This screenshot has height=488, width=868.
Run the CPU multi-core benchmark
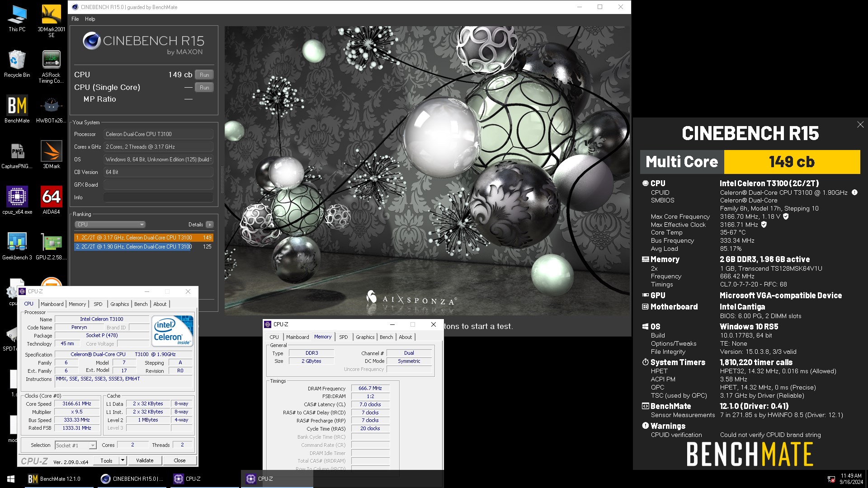coord(204,75)
